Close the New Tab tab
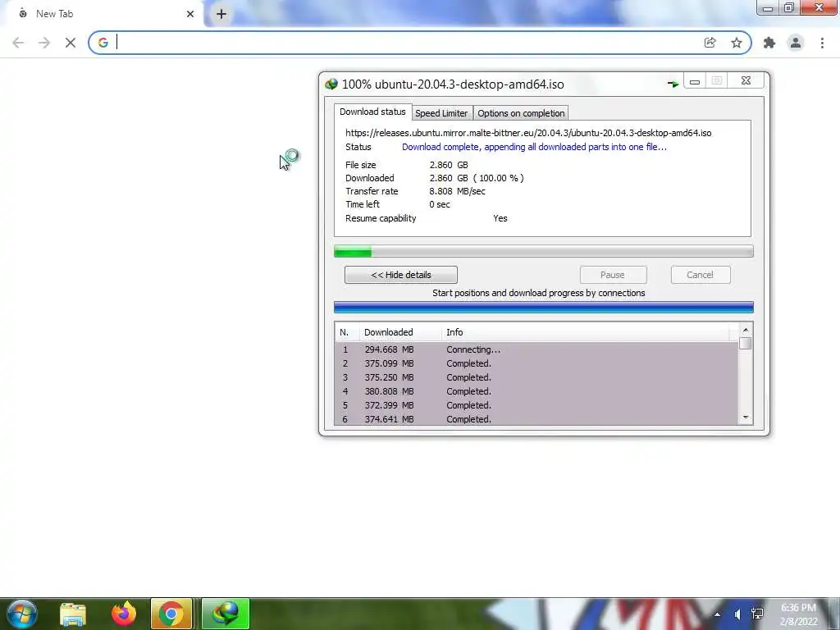The width and height of the screenshot is (840, 630). [190, 14]
